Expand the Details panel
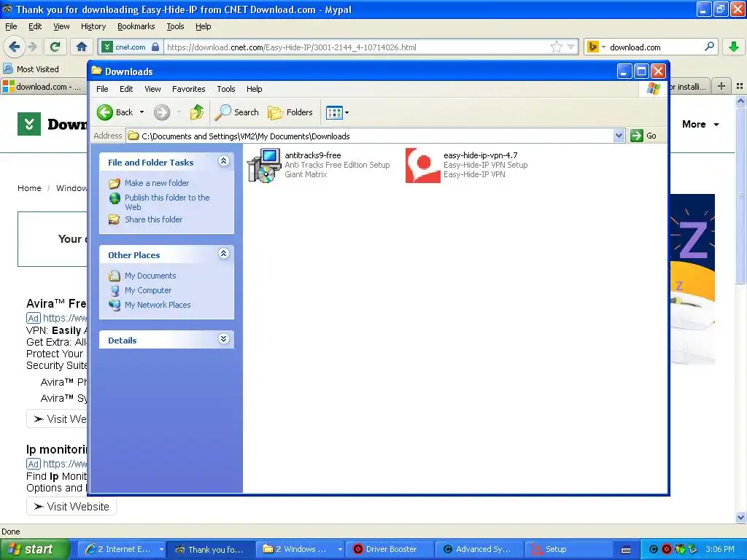 pyautogui.click(x=223, y=339)
